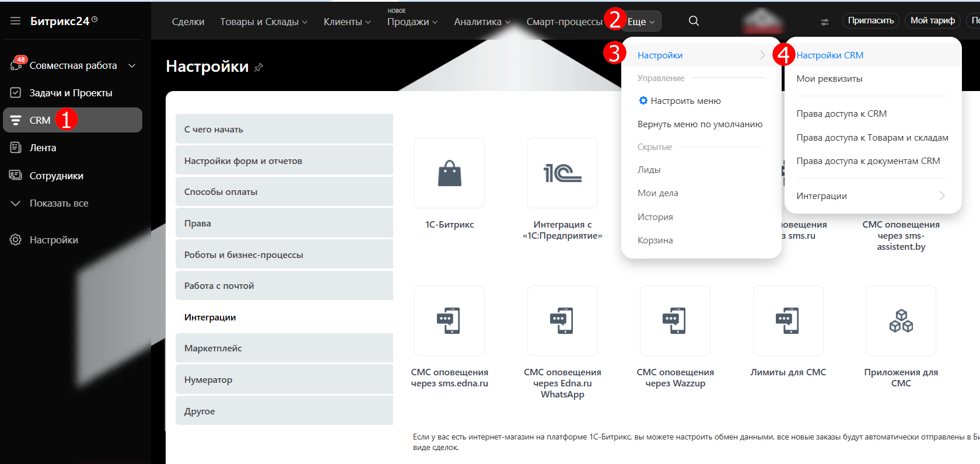Select История in the dropdown
The height and width of the screenshot is (464, 980).
click(655, 217)
